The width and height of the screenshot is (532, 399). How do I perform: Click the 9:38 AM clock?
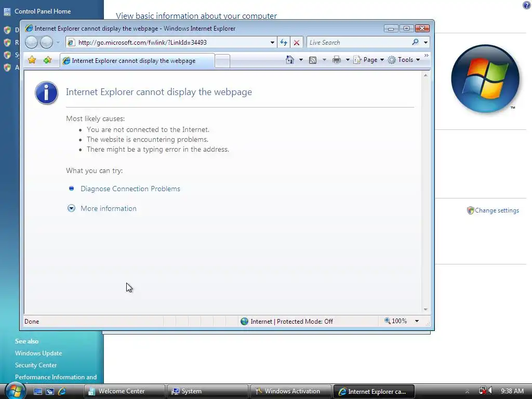(512, 391)
